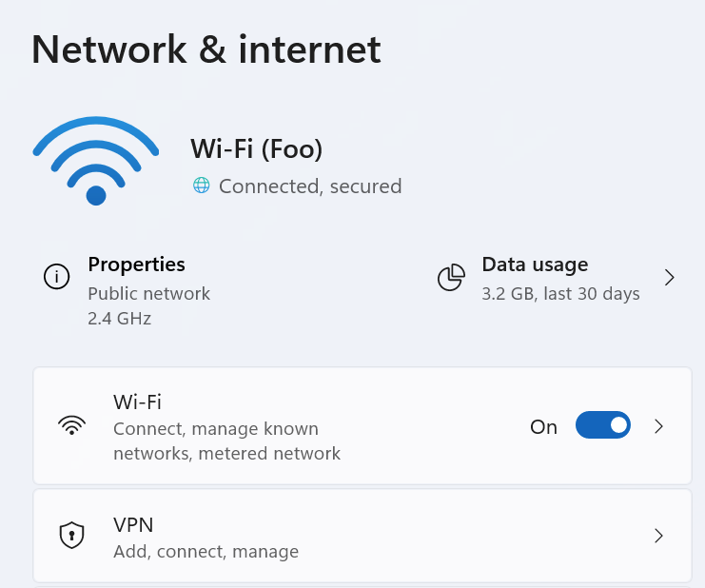Click the globe icon beside Connected, secured
Viewport: 705px width, 588px height.
(x=202, y=186)
